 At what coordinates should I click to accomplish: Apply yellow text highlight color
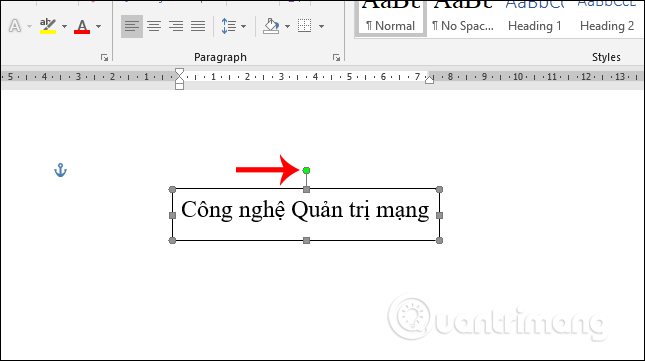pos(48,26)
